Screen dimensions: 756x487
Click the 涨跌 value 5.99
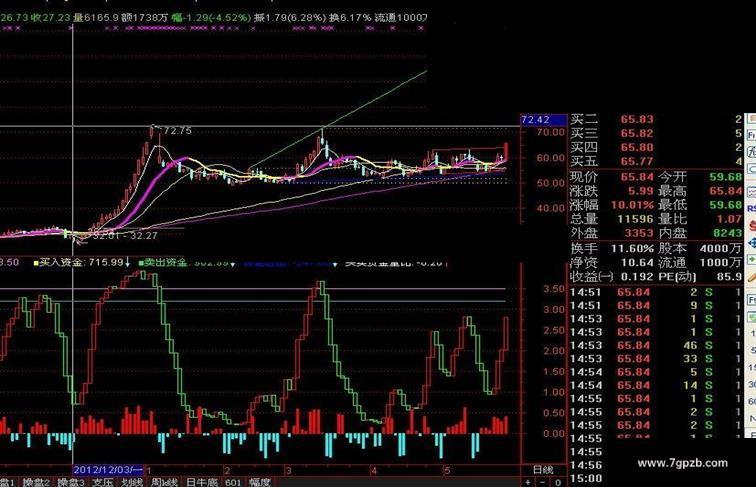(x=640, y=191)
